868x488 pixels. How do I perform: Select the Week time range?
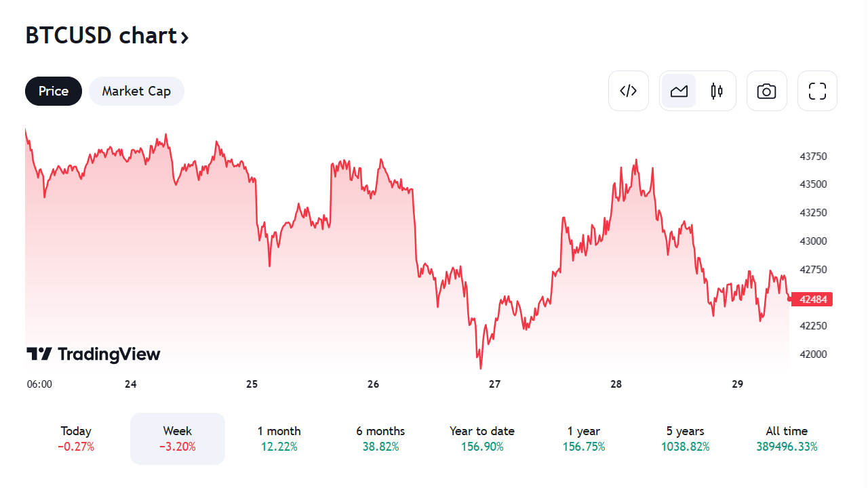(178, 439)
